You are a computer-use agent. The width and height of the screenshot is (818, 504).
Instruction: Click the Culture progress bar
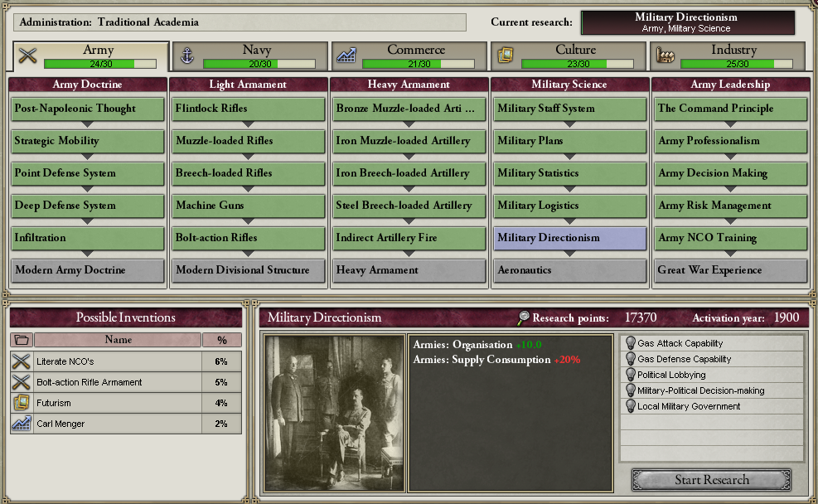(x=578, y=64)
